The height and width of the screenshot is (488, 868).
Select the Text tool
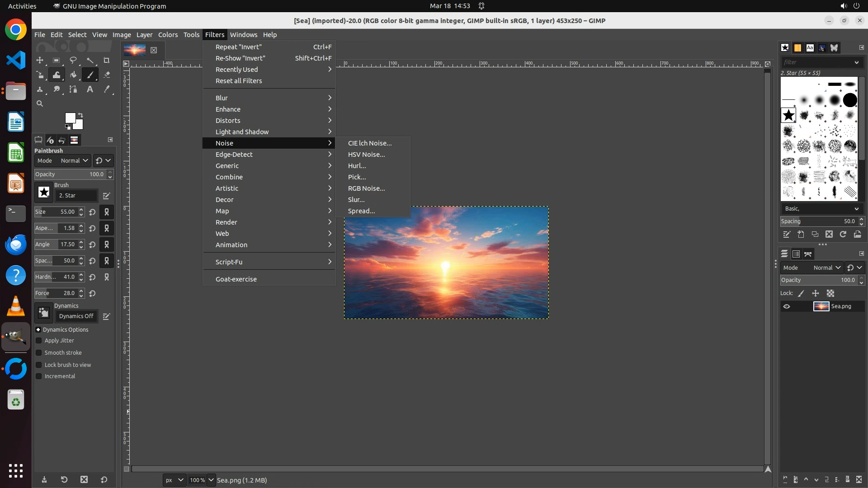pos(90,89)
